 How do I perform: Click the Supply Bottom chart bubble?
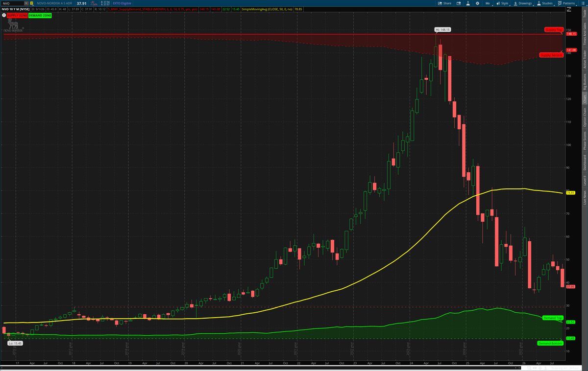551,55
